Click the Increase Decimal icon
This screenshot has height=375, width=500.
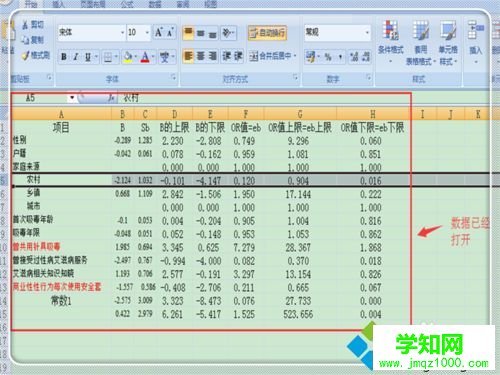(354, 57)
